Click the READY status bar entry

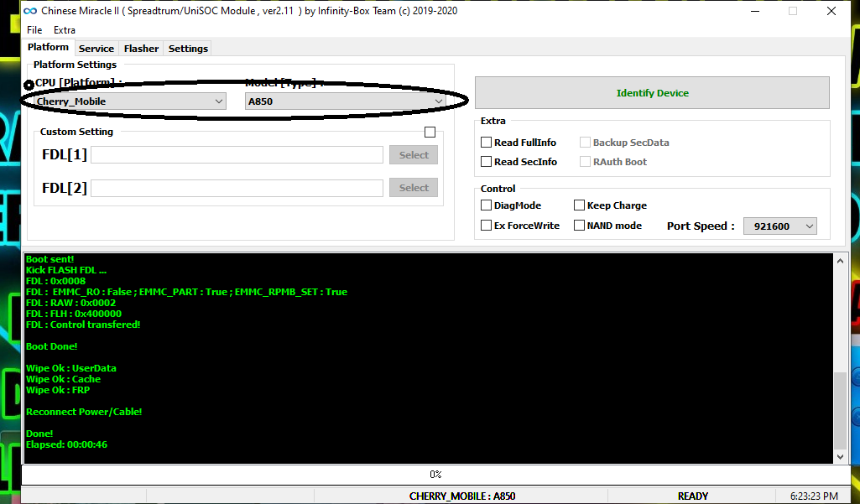tap(693, 496)
